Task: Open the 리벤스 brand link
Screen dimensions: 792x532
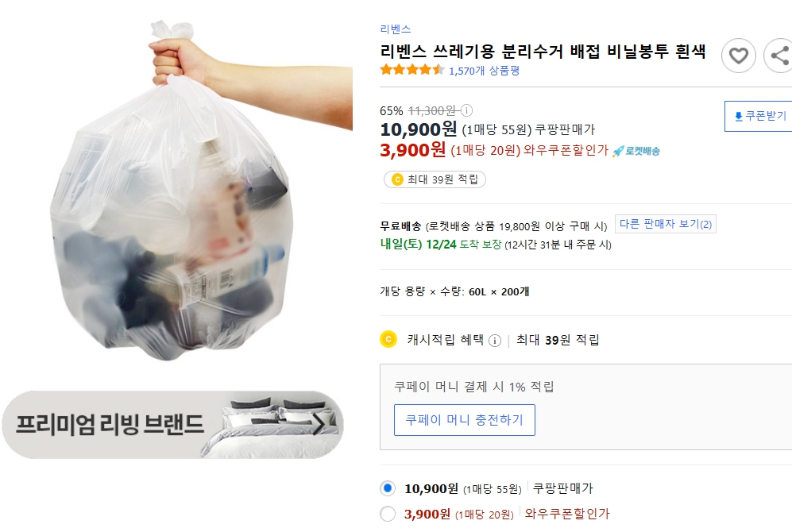Action: [x=395, y=29]
